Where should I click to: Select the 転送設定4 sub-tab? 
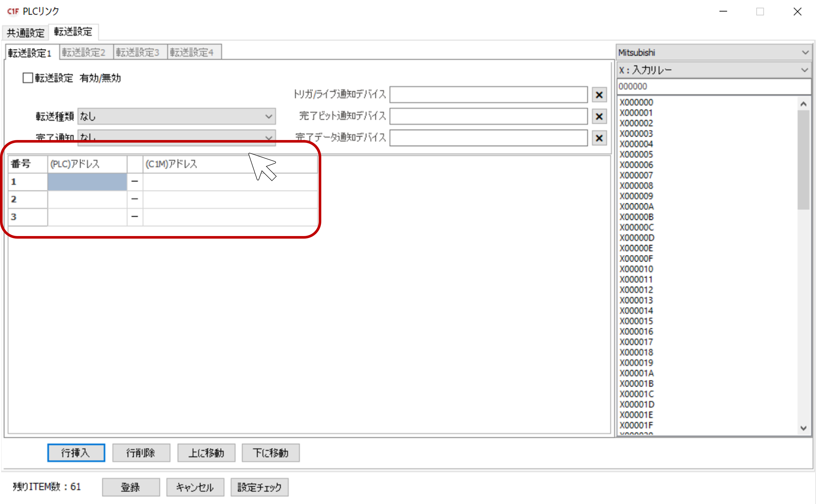192,52
